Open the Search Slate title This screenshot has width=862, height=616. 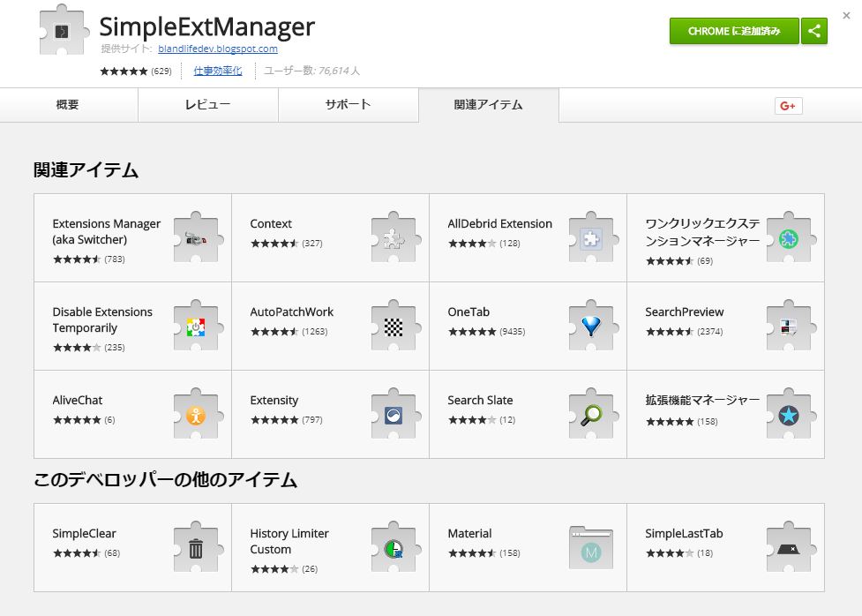pos(480,401)
